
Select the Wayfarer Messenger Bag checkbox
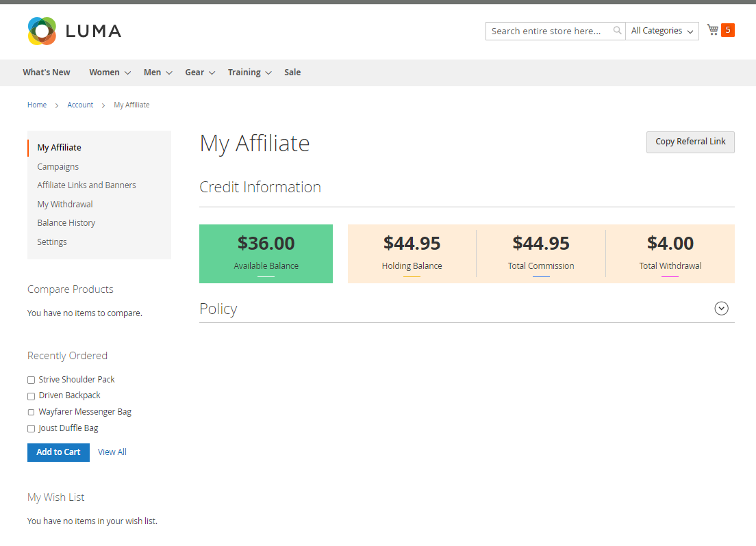pos(31,413)
